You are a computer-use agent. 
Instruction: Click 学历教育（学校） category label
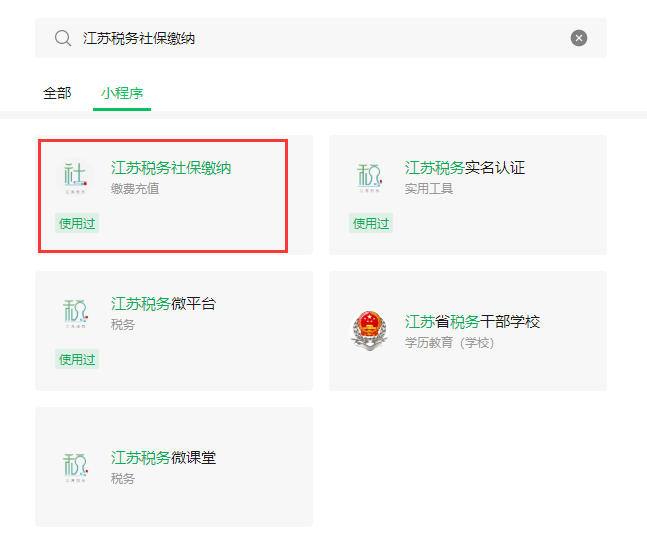[x=449, y=342]
